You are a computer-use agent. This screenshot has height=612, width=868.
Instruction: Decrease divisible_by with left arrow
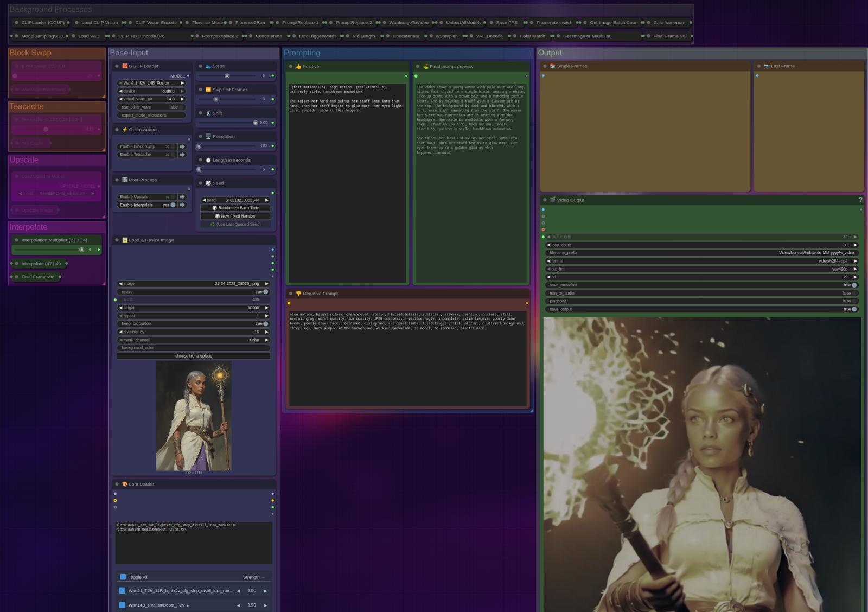click(x=120, y=332)
